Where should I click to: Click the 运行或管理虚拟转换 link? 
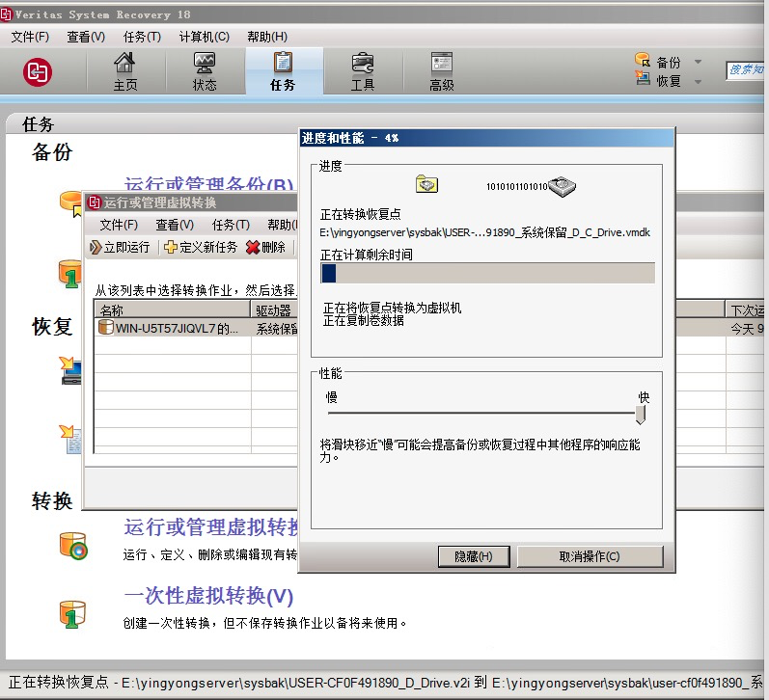211,527
